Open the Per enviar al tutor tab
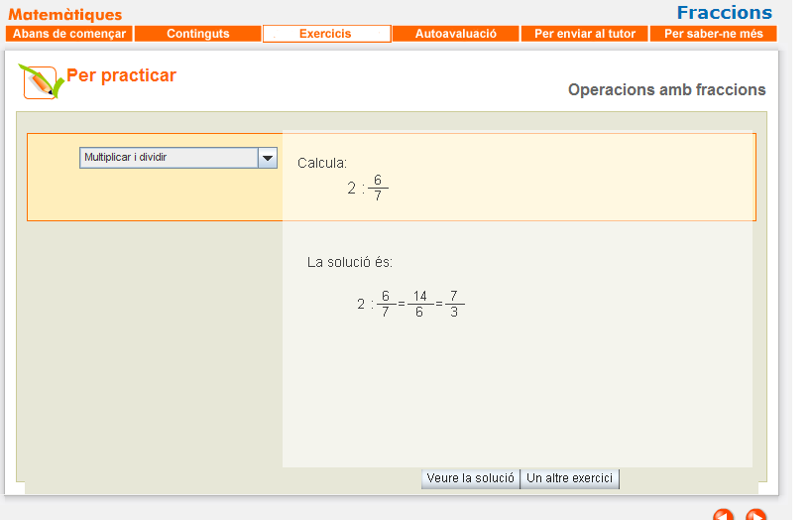This screenshot has width=812, height=520. pyautogui.click(x=584, y=34)
